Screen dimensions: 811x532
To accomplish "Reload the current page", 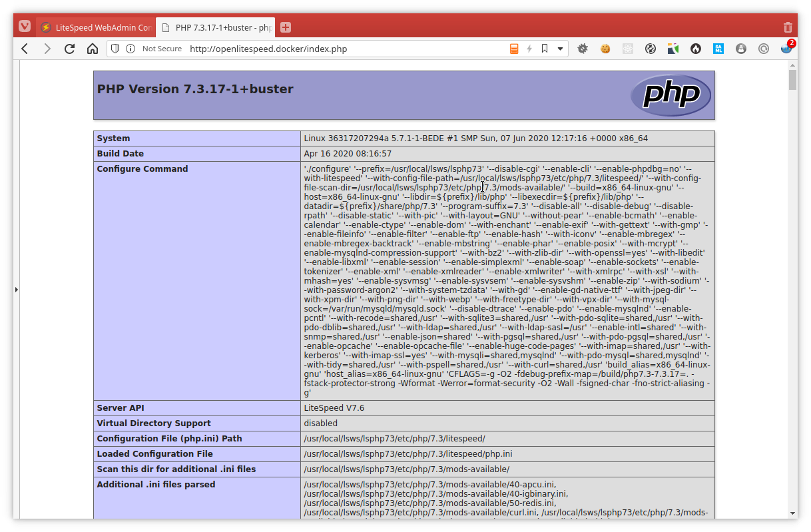I will (x=69, y=49).
